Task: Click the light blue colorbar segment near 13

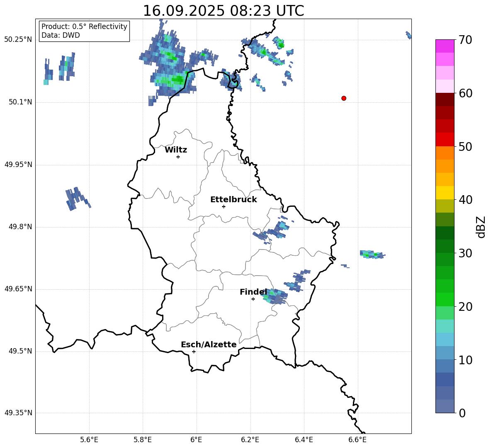Action: [445, 339]
